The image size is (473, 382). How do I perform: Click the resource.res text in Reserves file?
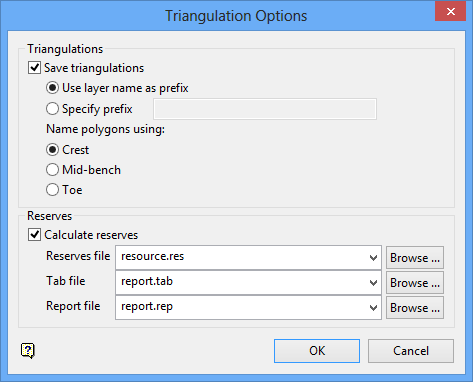click(153, 256)
